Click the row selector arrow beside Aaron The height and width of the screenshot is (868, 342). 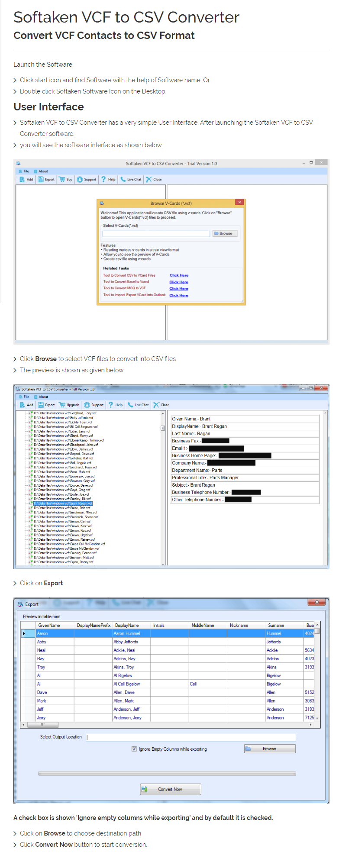(x=24, y=633)
